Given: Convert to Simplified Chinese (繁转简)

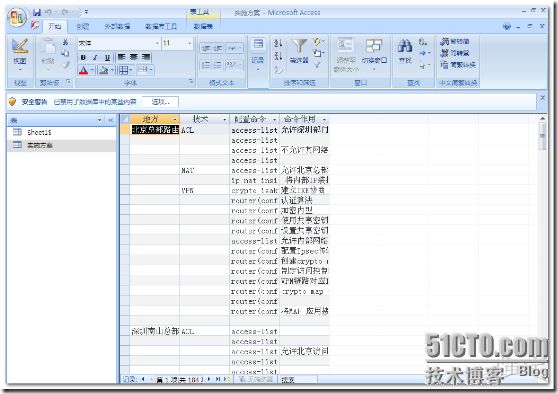Looking at the screenshot, I should tap(454, 42).
